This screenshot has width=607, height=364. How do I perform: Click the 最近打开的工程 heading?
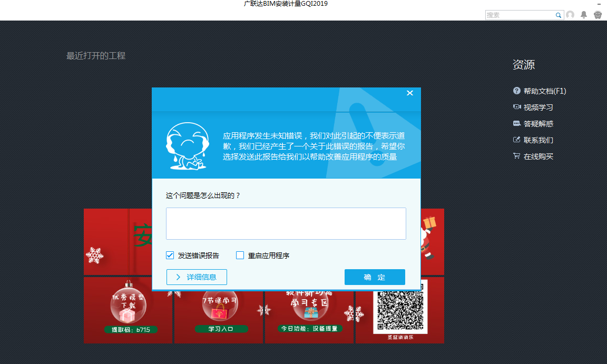(x=95, y=56)
